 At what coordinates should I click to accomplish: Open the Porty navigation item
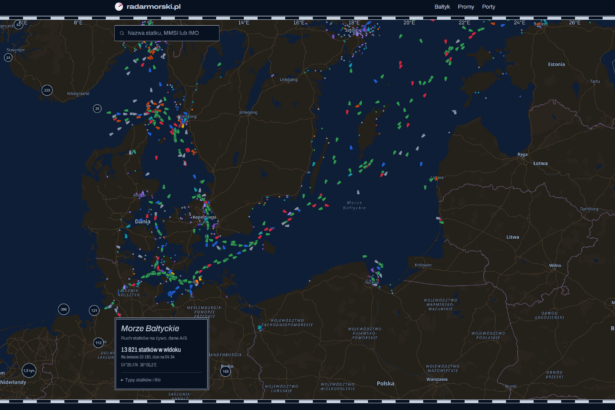(x=488, y=7)
